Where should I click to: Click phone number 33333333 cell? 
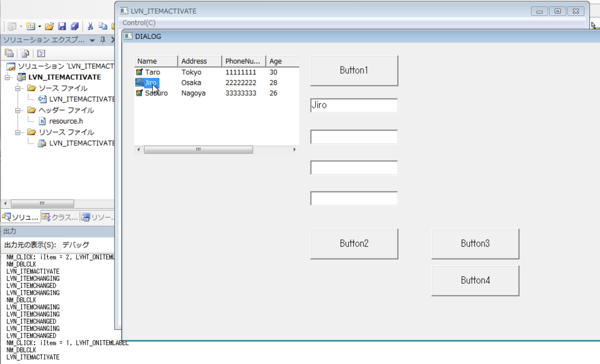241,93
